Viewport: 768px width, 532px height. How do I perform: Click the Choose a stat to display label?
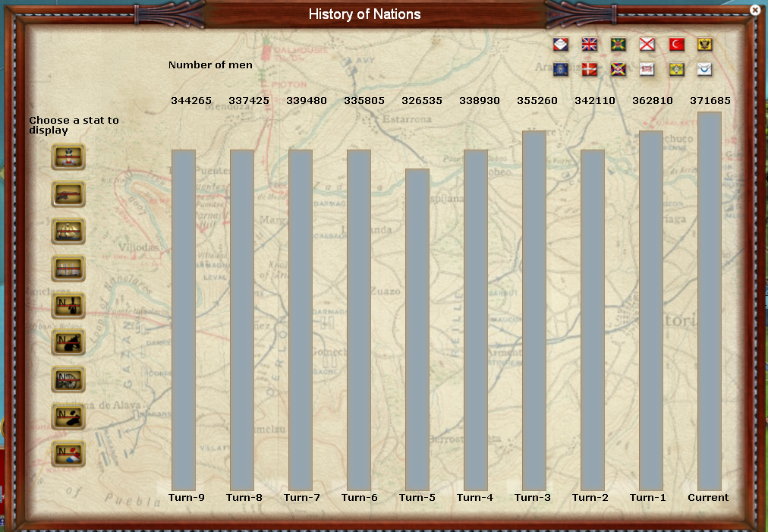[x=74, y=125]
